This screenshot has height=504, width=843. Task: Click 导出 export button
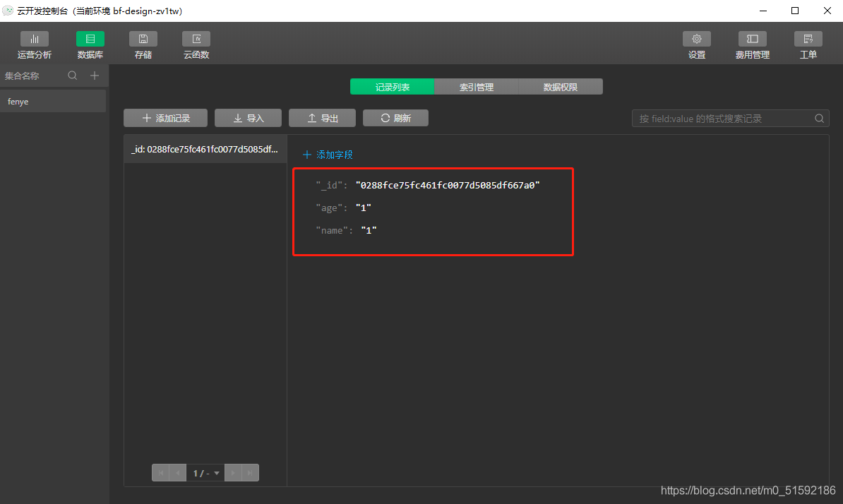322,118
